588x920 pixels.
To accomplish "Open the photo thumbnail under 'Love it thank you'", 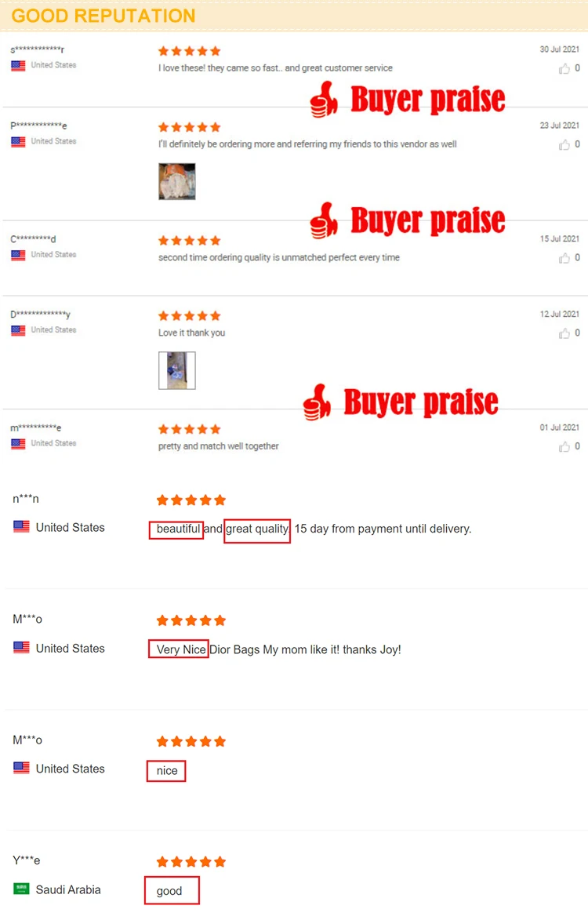I will (177, 370).
